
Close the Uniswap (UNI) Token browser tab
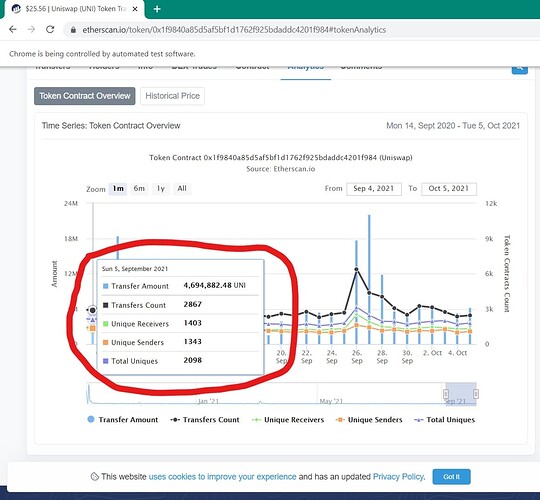pos(135,9)
